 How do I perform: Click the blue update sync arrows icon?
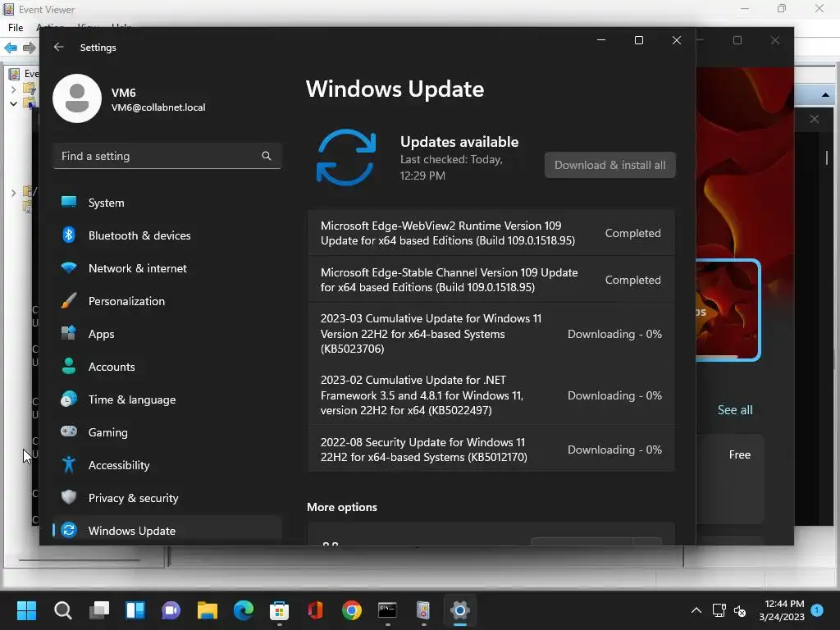[346, 157]
